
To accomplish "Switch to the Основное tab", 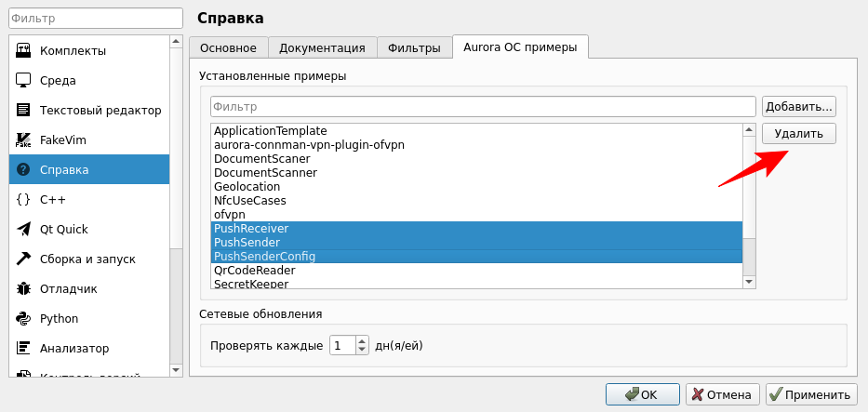I will point(228,47).
